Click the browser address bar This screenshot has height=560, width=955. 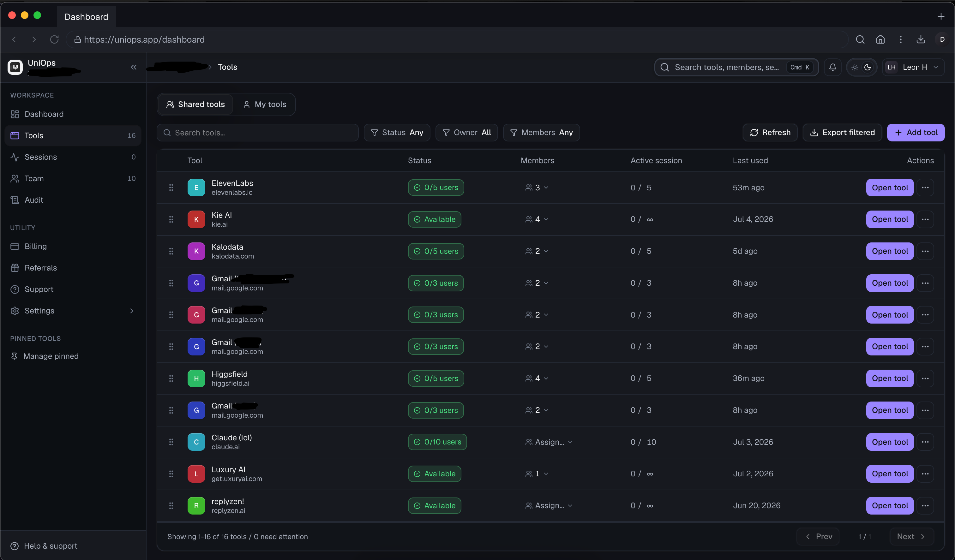pos(457,39)
